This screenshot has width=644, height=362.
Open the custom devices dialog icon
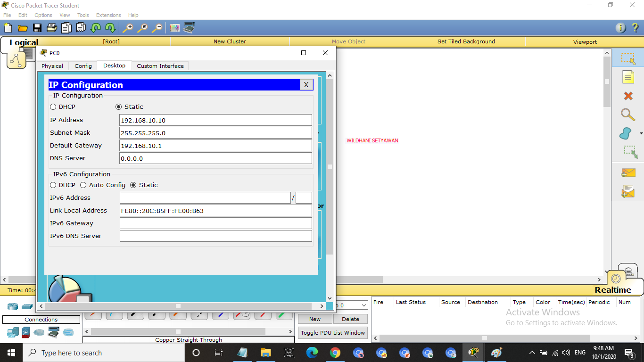click(x=190, y=28)
